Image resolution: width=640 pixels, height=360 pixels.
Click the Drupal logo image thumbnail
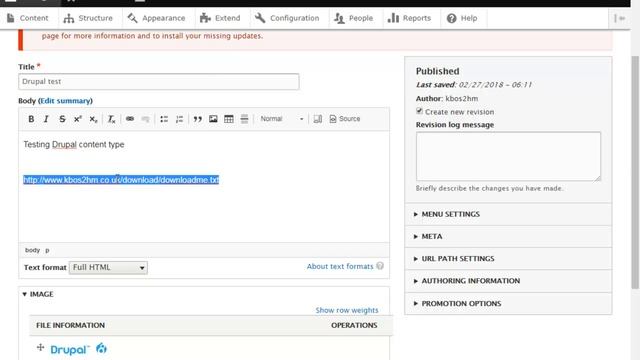[78, 349]
